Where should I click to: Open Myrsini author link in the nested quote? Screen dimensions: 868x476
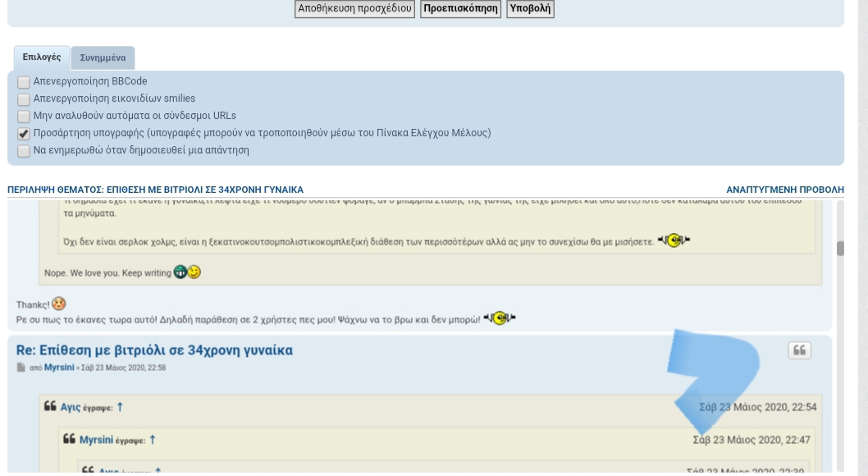(x=96, y=440)
